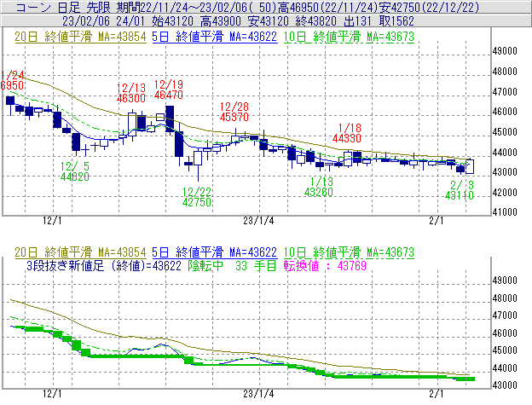Viewport: 532px width, 405px height.
Task: Click the open interest value 取1562
Action: [x=396, y=21]
